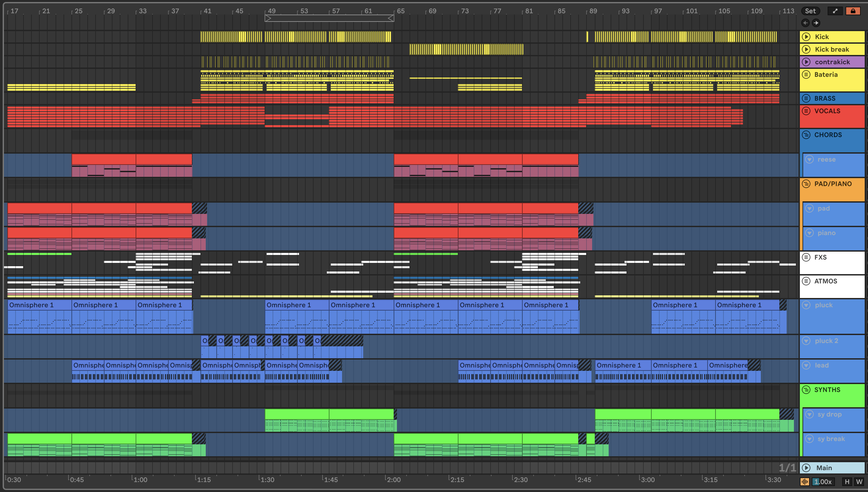
Task: Toggle the orange automation lock button
Action: tap(853, 11)
